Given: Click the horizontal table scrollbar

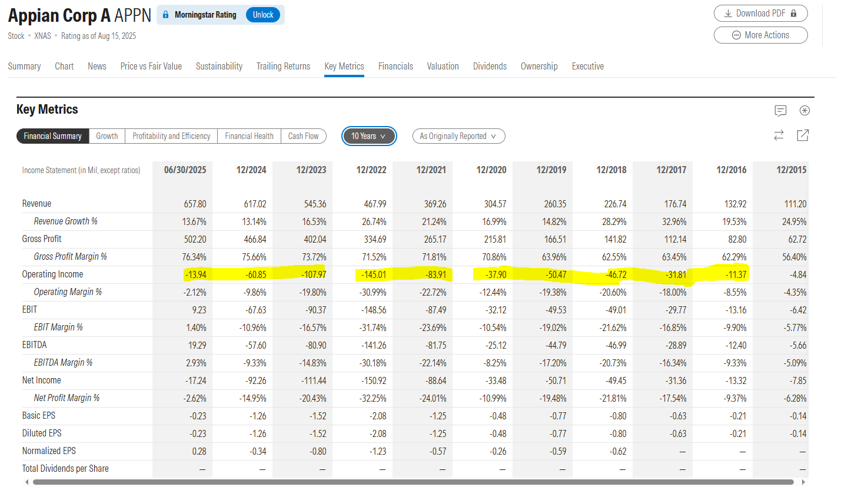Looking at the screenshot, I should pos(413,482).
